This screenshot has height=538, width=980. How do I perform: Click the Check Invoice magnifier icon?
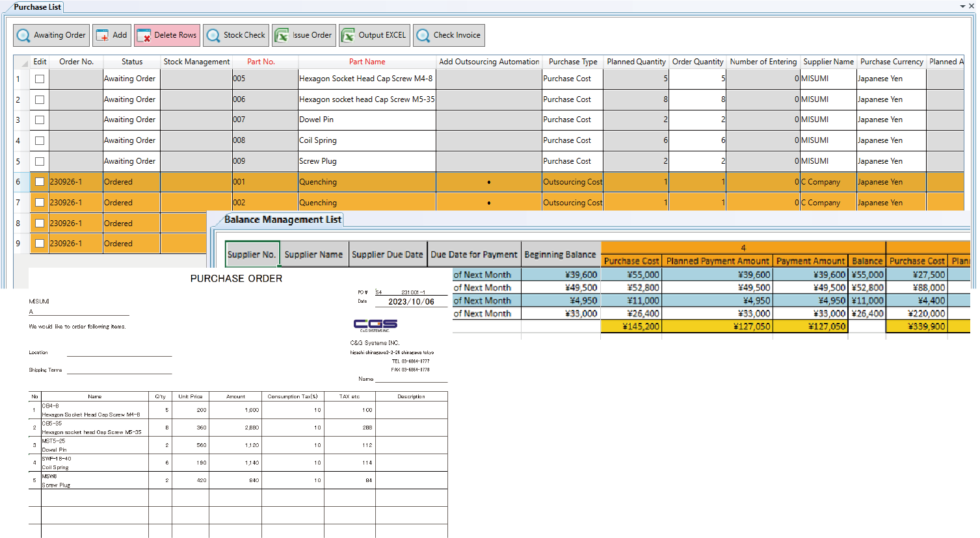click(423, 36)
